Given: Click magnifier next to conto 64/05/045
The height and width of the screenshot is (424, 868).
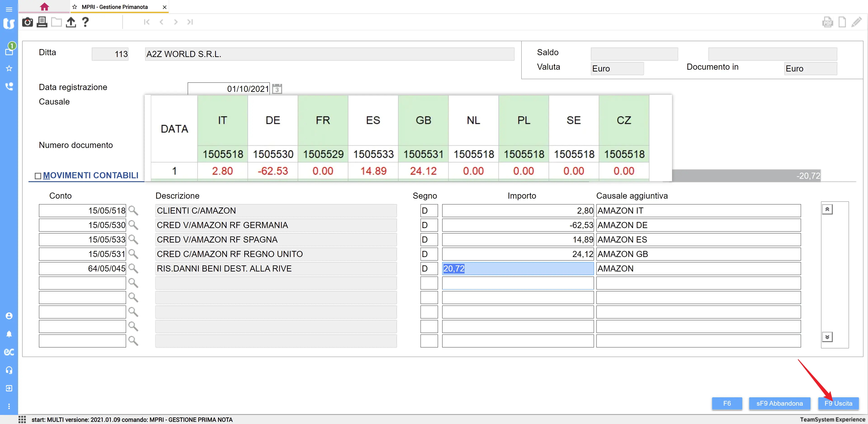Looking at the screenshot, I should pos(133,269).
